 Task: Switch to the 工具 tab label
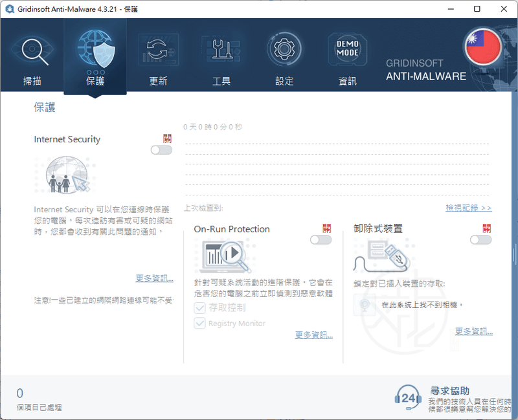pyautogui.click(x=221, y=81)
